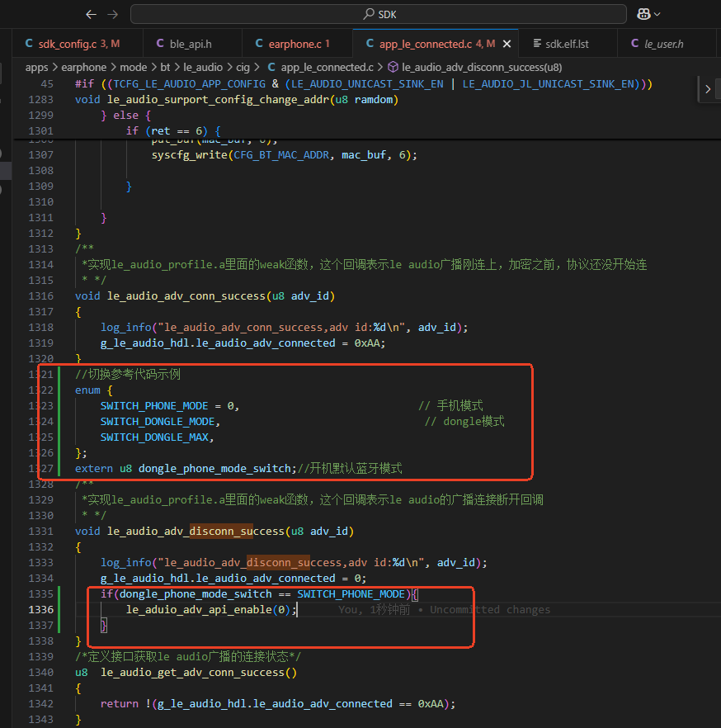
Task: Close the app_le_connected.c tab
Action: 507,44
